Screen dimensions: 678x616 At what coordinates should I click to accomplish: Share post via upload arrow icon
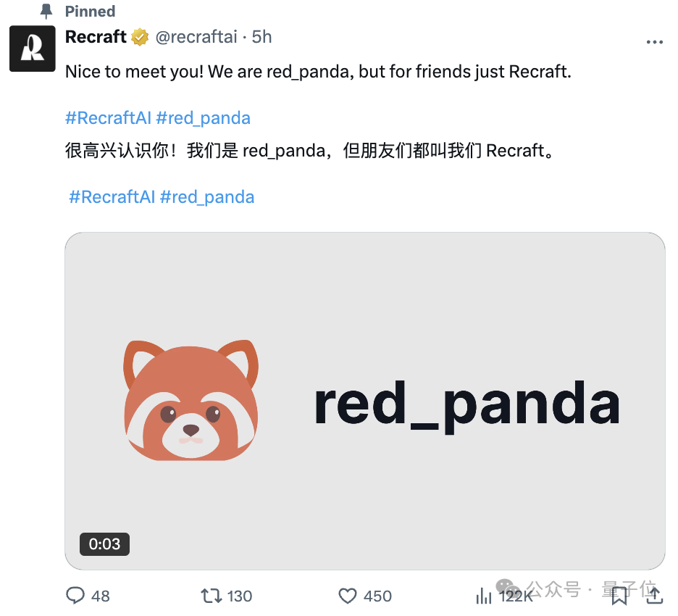655,595
